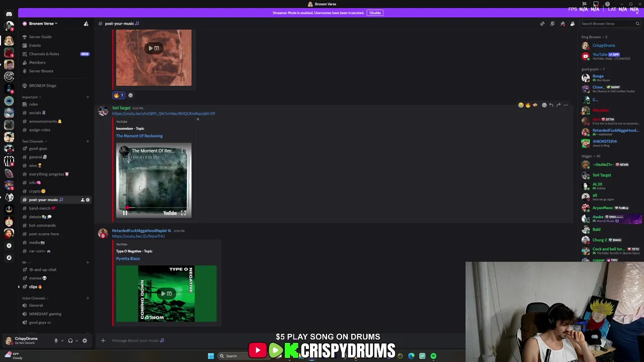Click the reply arrow on message toolbar

(551, 105)
